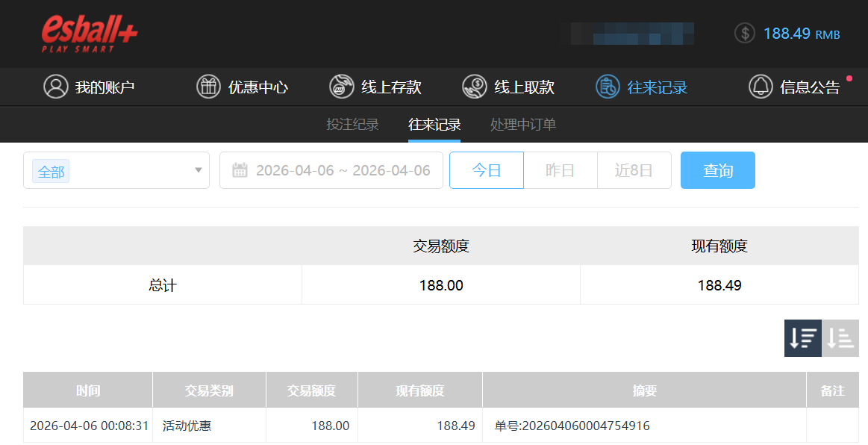Screen dimensions: 868x445
Task: Open the 我的账户 account icon
Action: [x=54, y=86]
